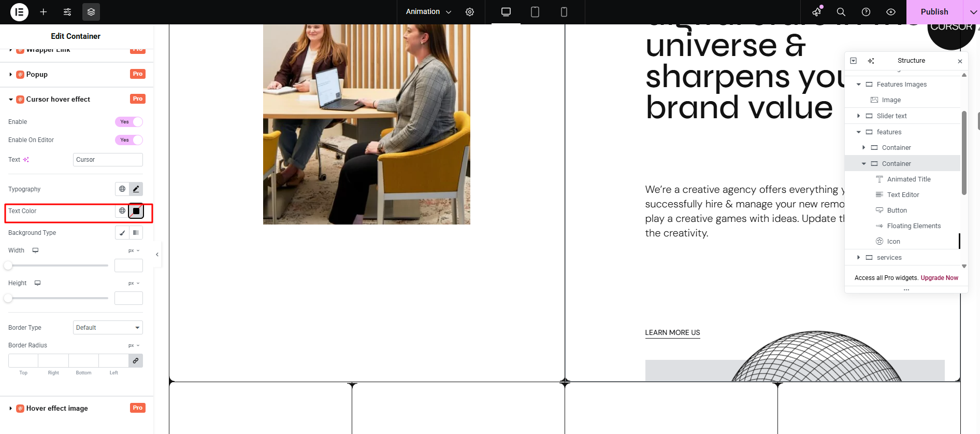Click the Add Element plus icon
The image size is (980, 434).
(44, 12)
